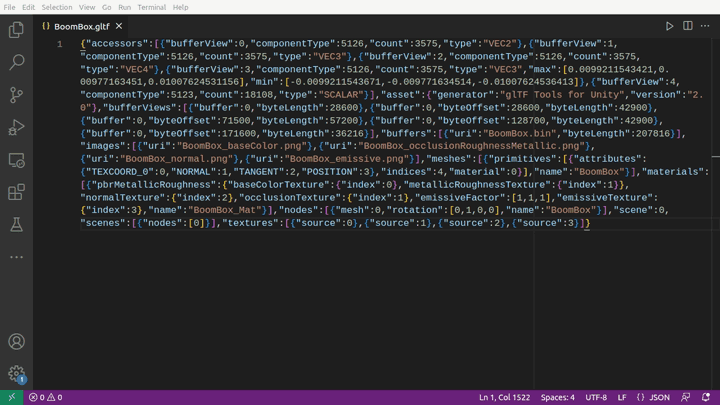Change end of line sequence LF
Viewport: 720px width, 405px height.
(622, 397)
